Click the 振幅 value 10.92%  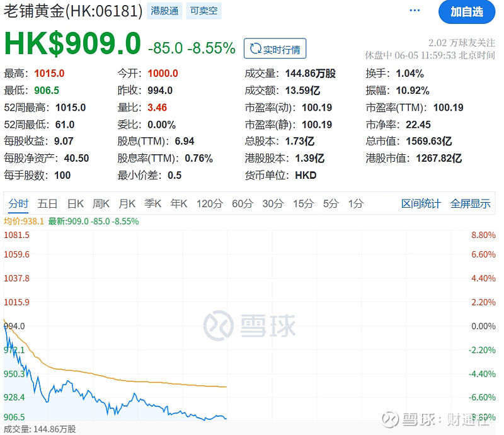pos(413,91)
